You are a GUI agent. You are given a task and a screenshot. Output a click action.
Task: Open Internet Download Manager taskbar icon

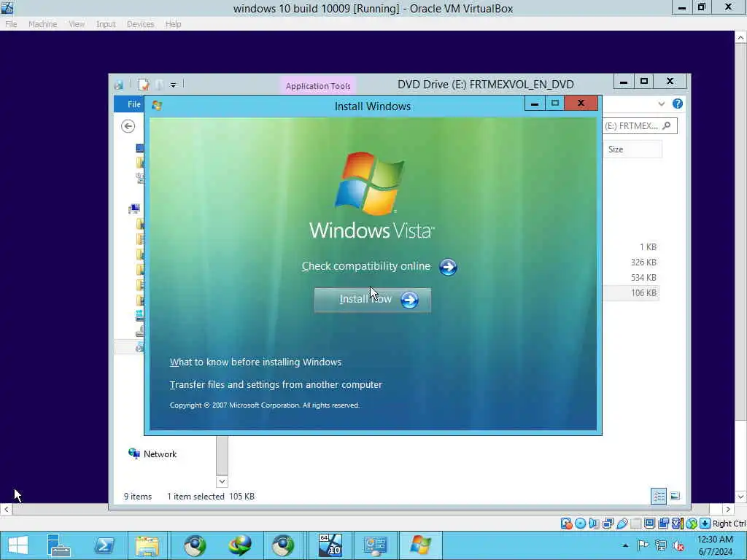[x=239, y=545]
